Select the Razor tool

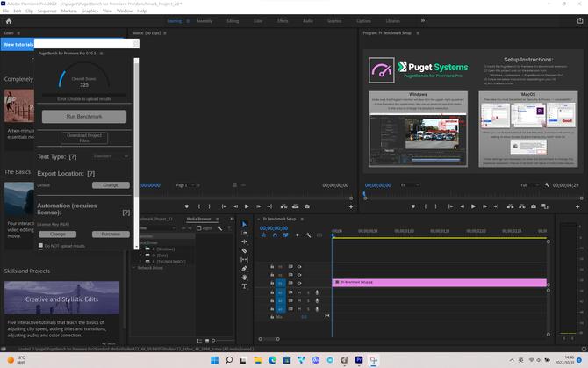245,251
